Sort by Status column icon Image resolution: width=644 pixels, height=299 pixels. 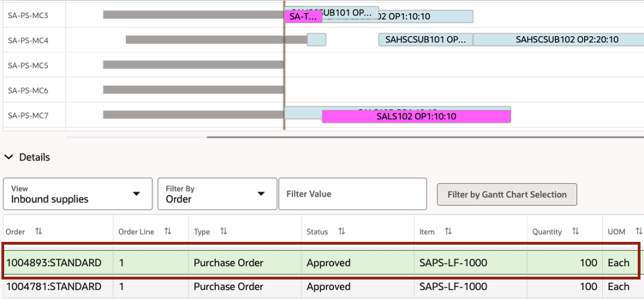[341, 231]
